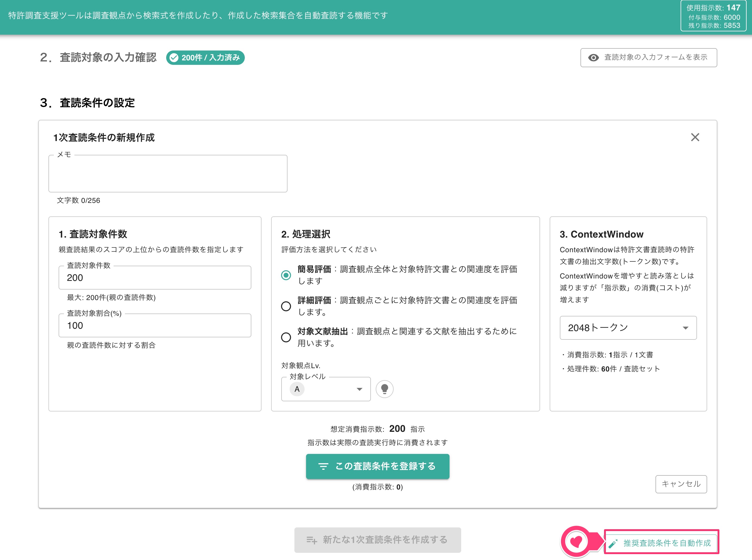Close the 1次査読条件の新規作成 panel

[x=695, y=137]
